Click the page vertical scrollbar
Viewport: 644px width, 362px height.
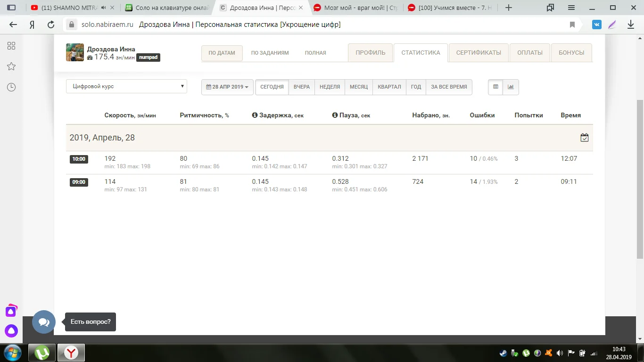click(x=640, y=179)
